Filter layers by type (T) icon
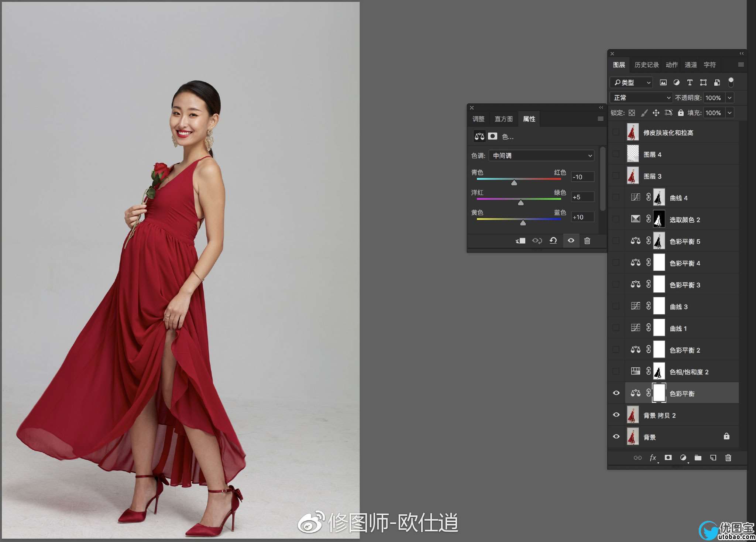The height and width of the screenshot is (542, 756). click(x=690, y=82)
